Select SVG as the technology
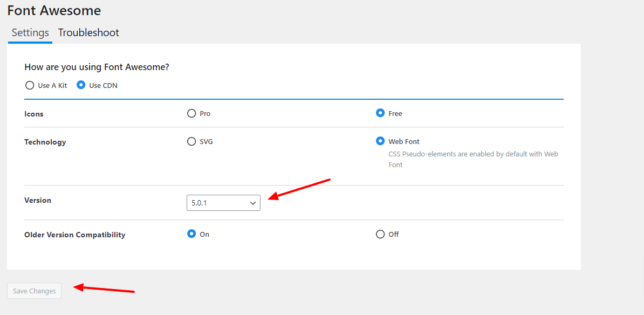This screenshot has width=644, height=315. coord(191,142)
